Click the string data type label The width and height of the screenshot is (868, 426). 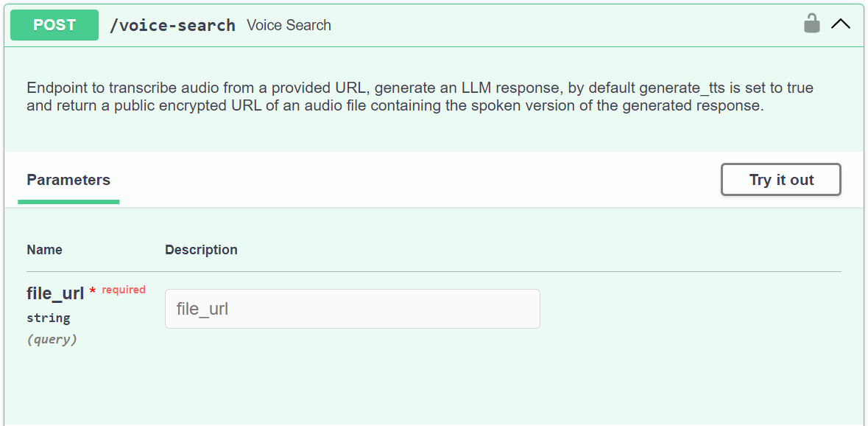point(49,318)
